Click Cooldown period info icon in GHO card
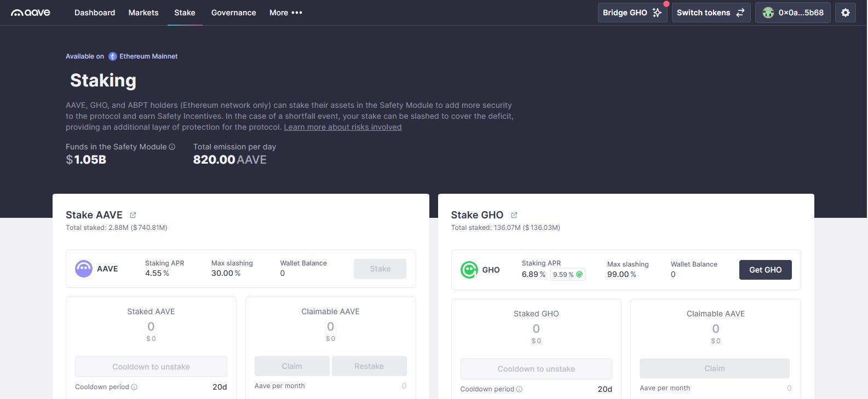This screenshot has width=868, height=399. pos(519,389)
